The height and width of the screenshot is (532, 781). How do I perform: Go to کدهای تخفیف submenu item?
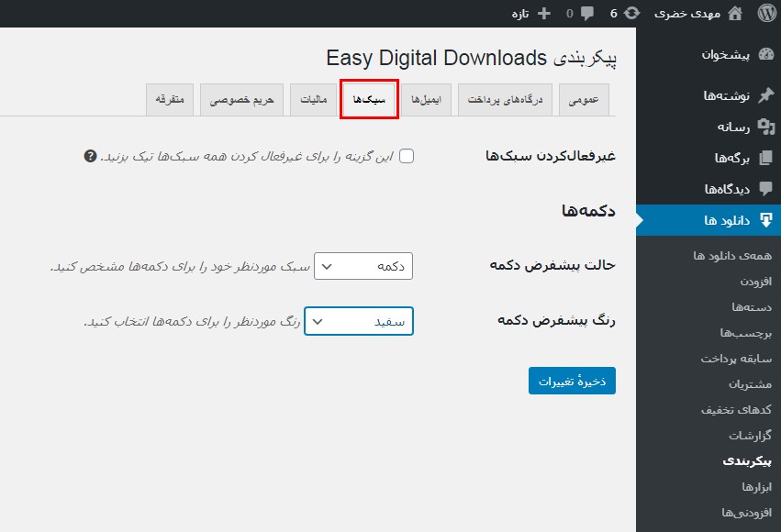point(736,410)
